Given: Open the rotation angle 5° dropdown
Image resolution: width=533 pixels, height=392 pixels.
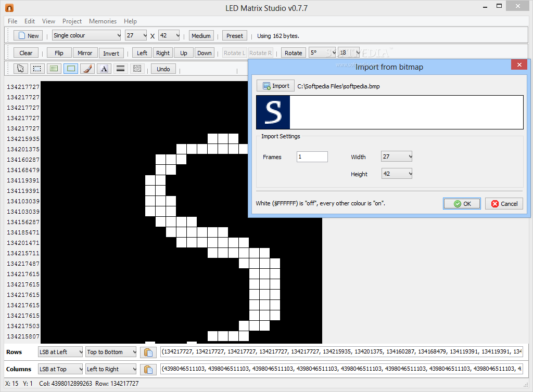Looking at the screenshot, I should 322,53.
